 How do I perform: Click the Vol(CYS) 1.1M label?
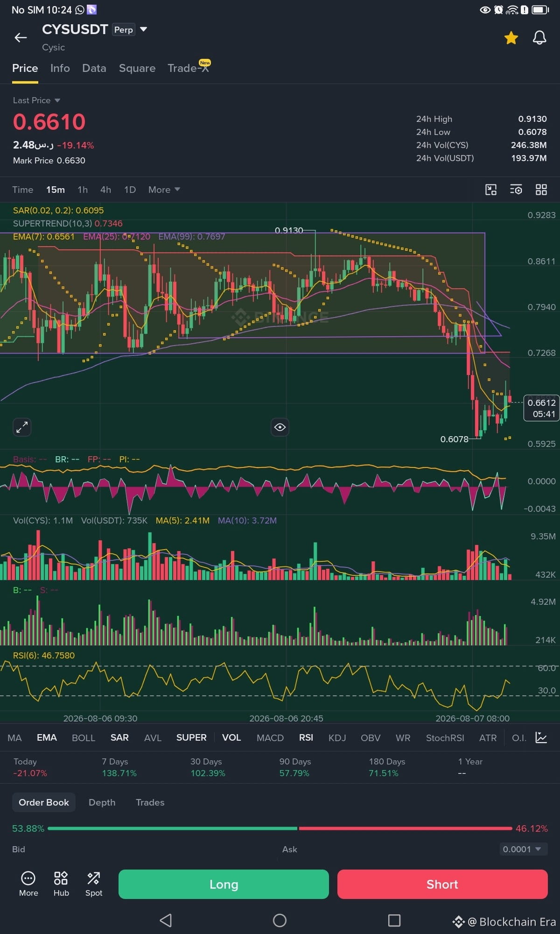[x=43, y=520]
